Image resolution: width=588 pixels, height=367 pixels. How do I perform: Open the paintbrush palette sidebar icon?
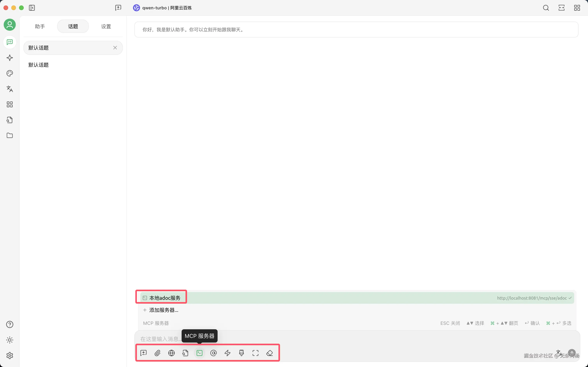click(10, 73)
